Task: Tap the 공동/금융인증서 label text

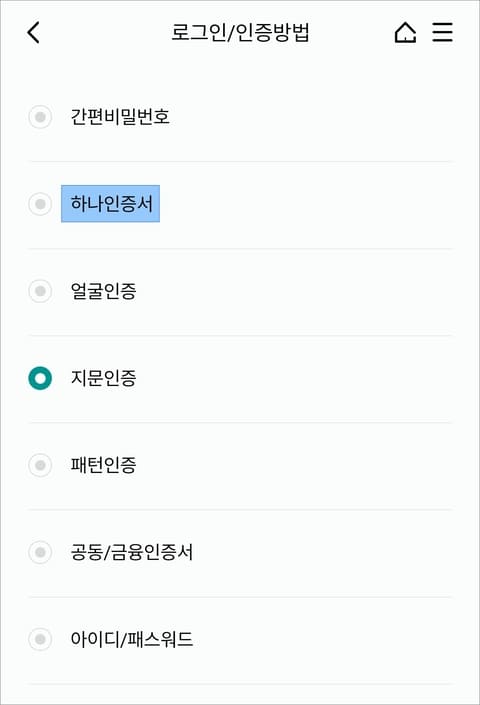Action: (x=132, y=552)
